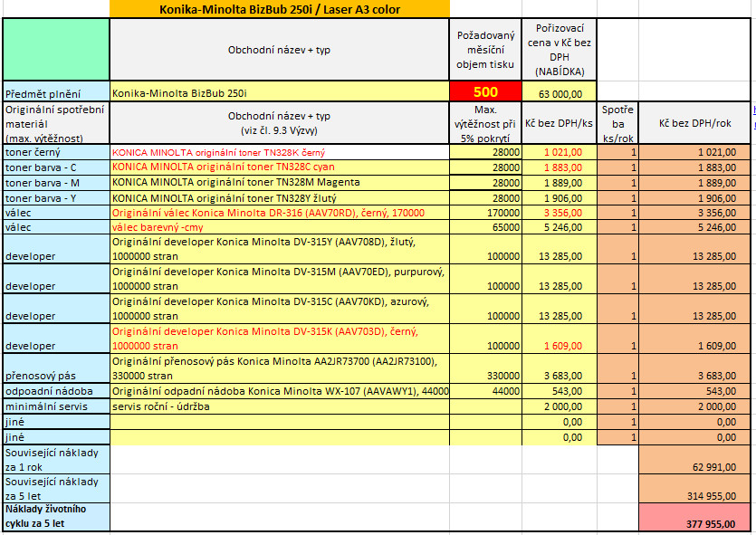Image resolution: width=756 pixels, height=535 pixels.
Task: Select the purchase price 63 000,00
Action: pos(560,91)
